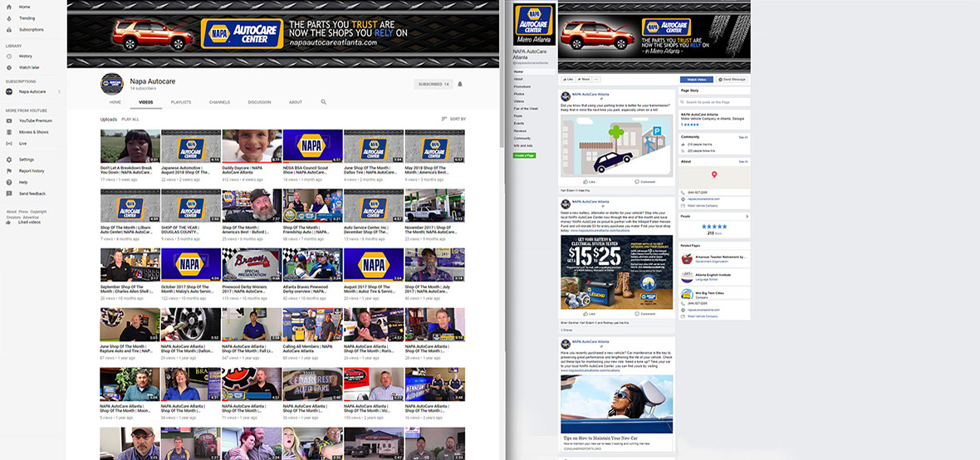Click the channel search magnifier icon
Image resolution: width=980 pixels, height=460 pixels.
coord(323,102)
